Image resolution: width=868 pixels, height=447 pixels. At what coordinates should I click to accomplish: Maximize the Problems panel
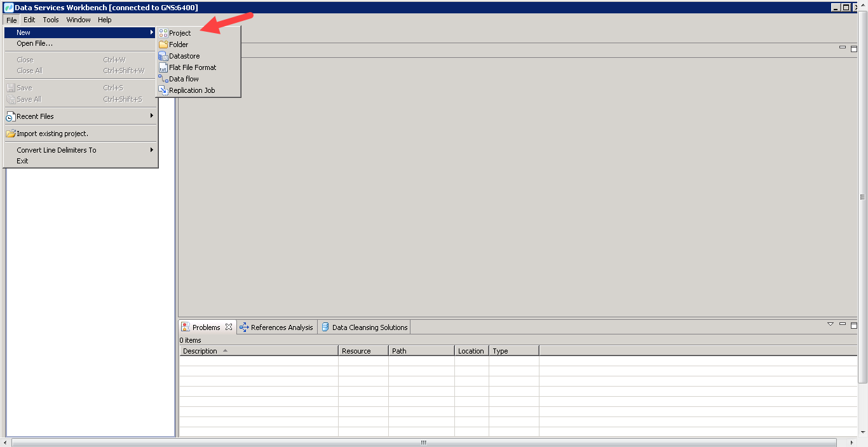point(854,325)
